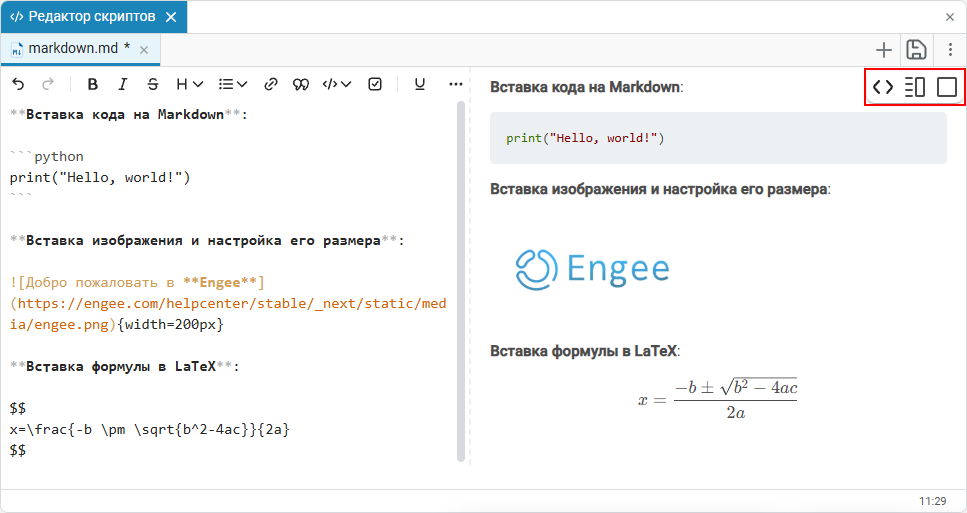Image resolution: width=967 pixels, height=513 pixels.
Task: Click the editor vertical scrollbar
Action: tap(461, 281)
